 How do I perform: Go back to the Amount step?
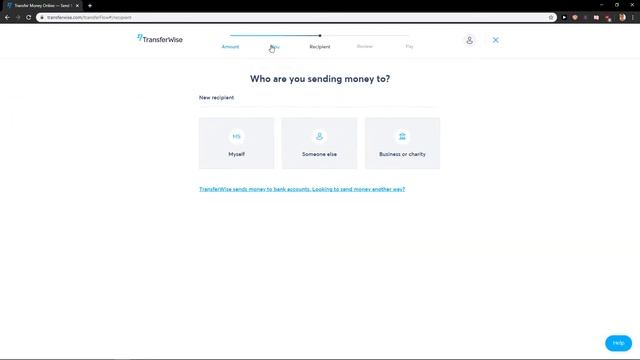pos(230,47)
